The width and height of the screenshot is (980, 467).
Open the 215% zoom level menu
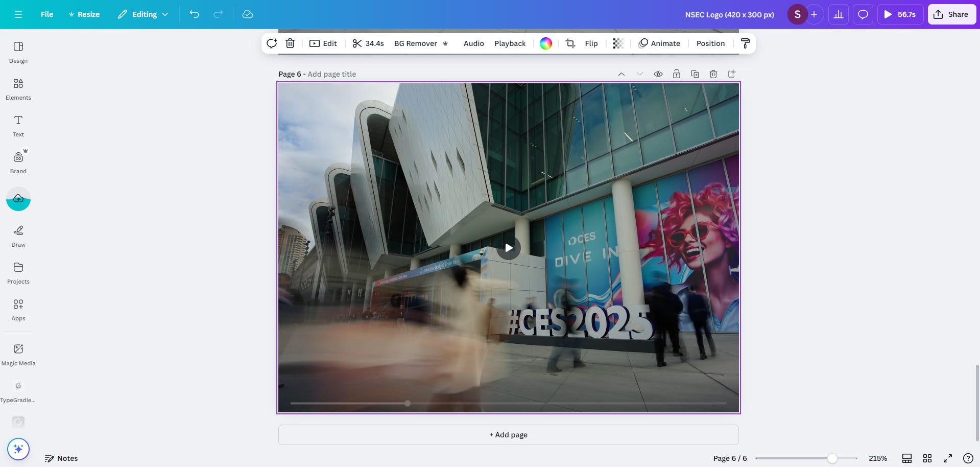[878, 458]
